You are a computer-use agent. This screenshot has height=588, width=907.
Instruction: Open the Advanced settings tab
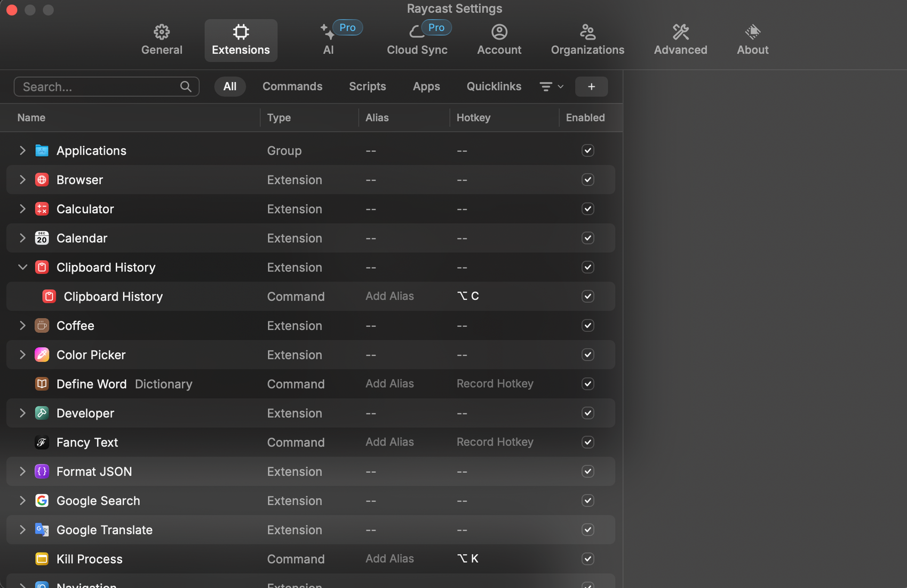(x=681, y=40)
